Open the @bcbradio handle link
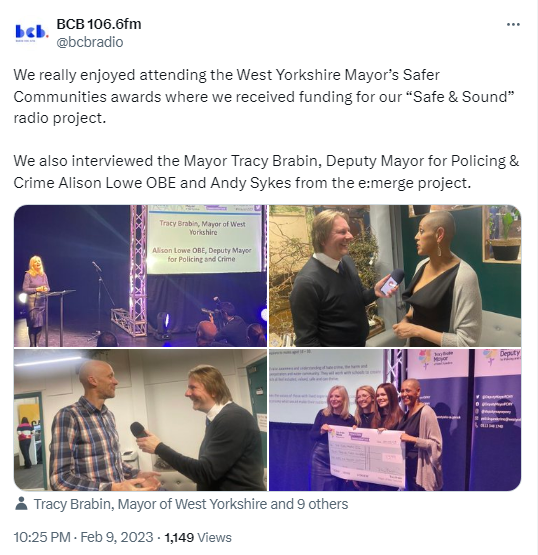Viewport: 538px width, 555px height. (x=90, y=42)
